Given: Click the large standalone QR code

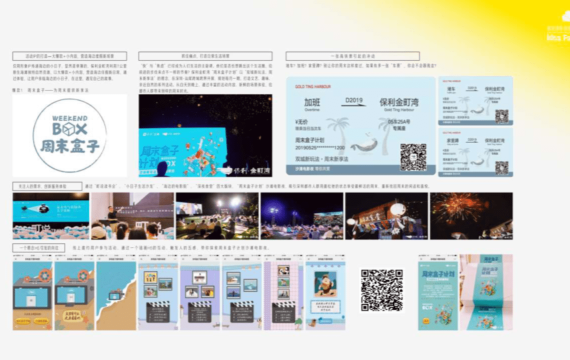Looking at the screenshot, I should [x=382, y=290].
